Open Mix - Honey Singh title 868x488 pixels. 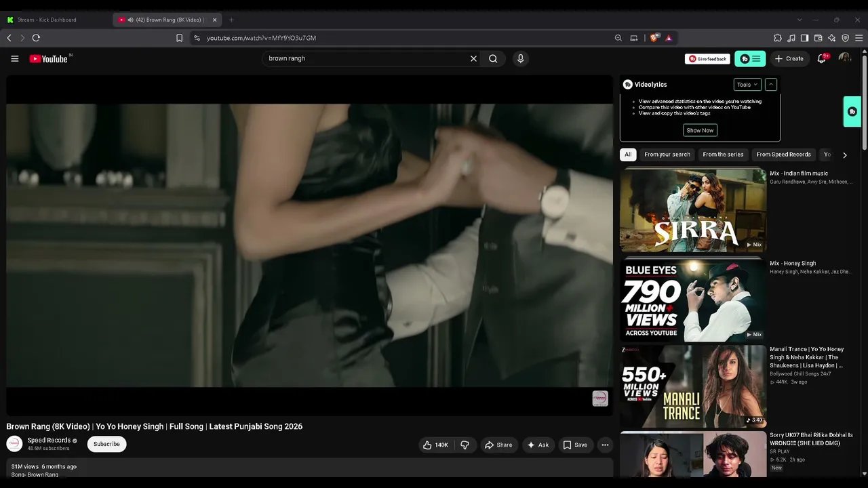[x=793, y=263]
